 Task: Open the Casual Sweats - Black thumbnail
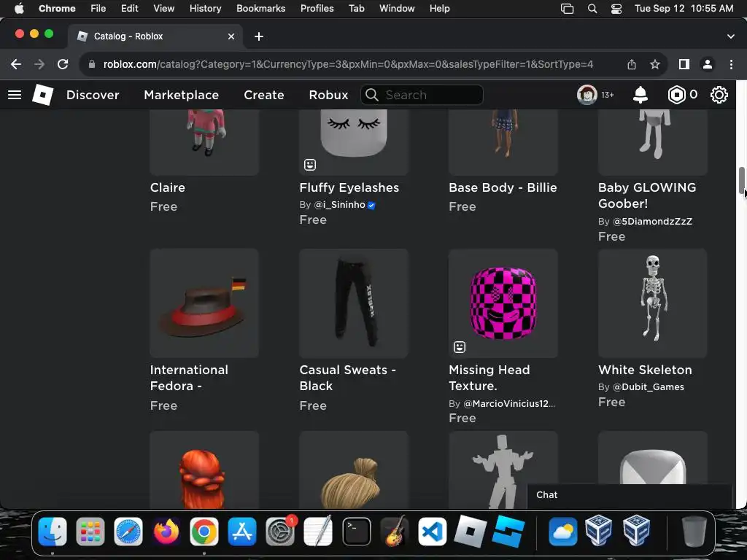coord(354,303)
